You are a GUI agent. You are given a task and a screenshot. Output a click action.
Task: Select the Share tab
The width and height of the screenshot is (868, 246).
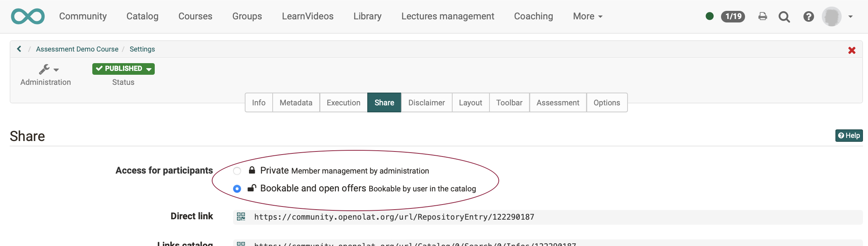pyautogui.click(x=384, y=103)
